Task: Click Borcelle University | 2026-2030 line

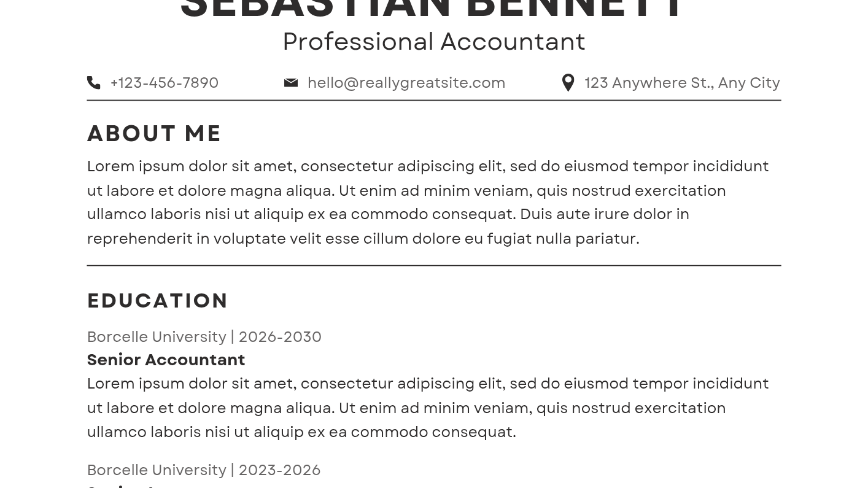Action: coord(204,336)
